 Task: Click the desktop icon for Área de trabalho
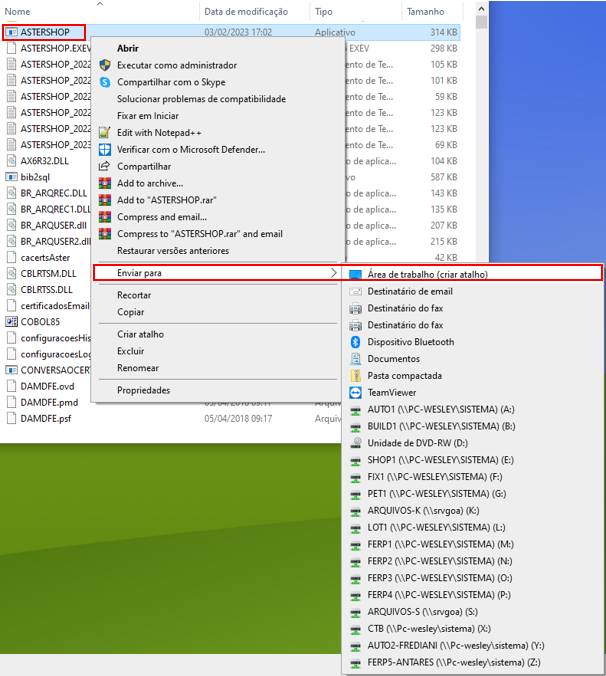pos(355,275)
